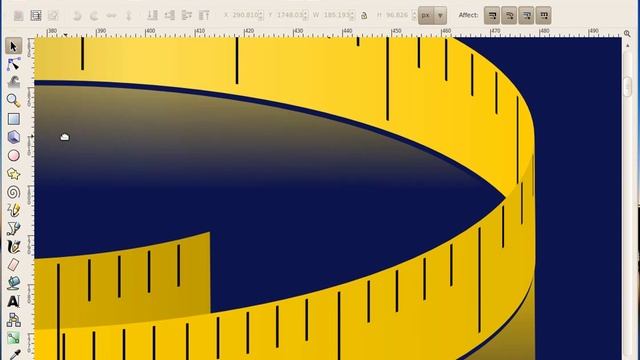Click X field spinner arrows
The width and height of the screenshot is (640, 360).
tap(261, 16)
